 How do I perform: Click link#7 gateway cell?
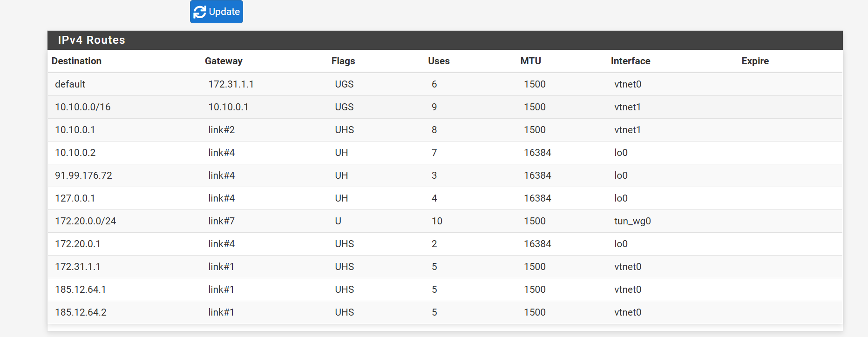pos(221,221)
